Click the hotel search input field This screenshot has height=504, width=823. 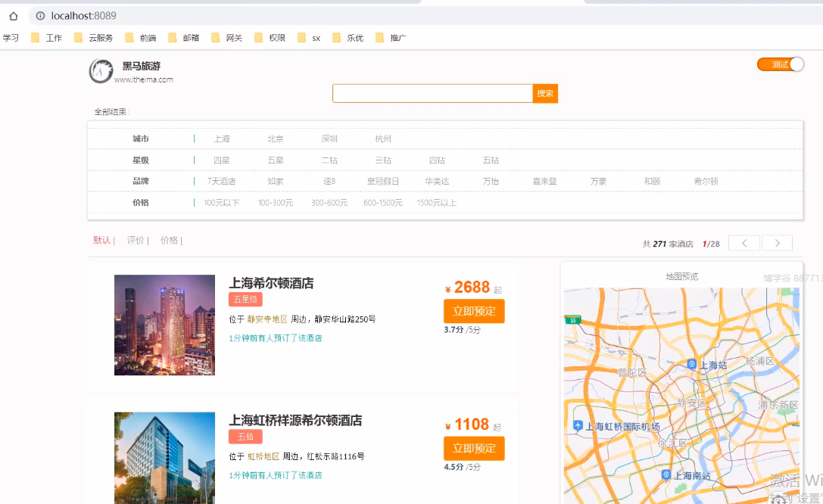point(432,93)
